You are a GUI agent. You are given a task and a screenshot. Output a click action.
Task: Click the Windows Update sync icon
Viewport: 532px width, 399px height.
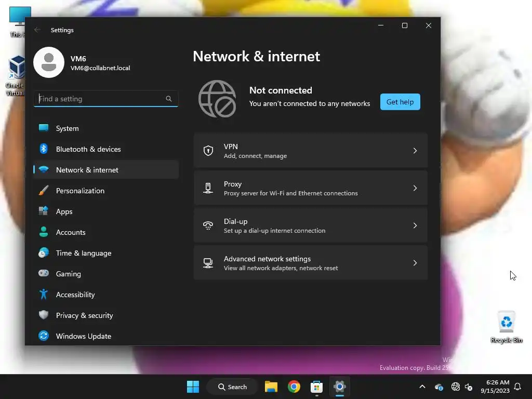[x=44, y=336]
